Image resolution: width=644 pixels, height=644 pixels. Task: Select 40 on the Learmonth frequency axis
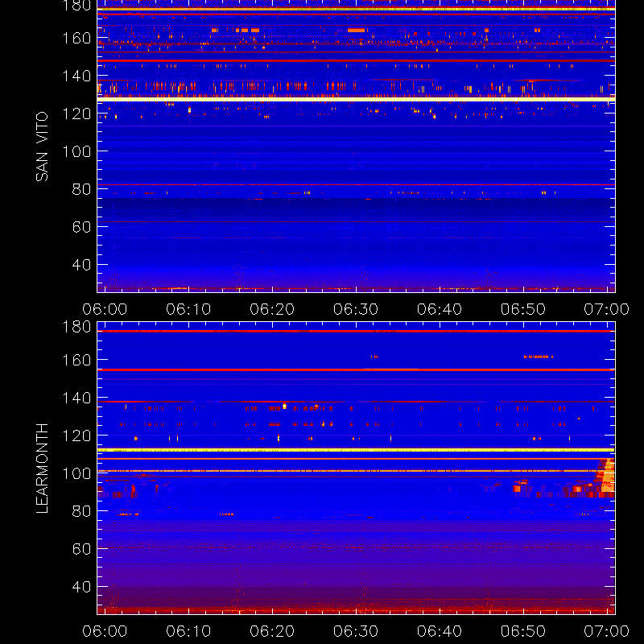click(x=81, y=587)
